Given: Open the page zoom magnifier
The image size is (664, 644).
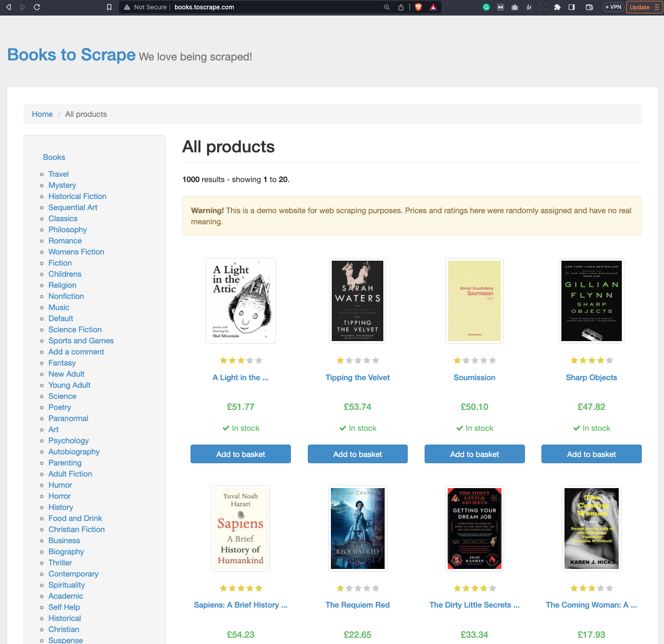Looking at the screenshot, I should pos(386,7).
